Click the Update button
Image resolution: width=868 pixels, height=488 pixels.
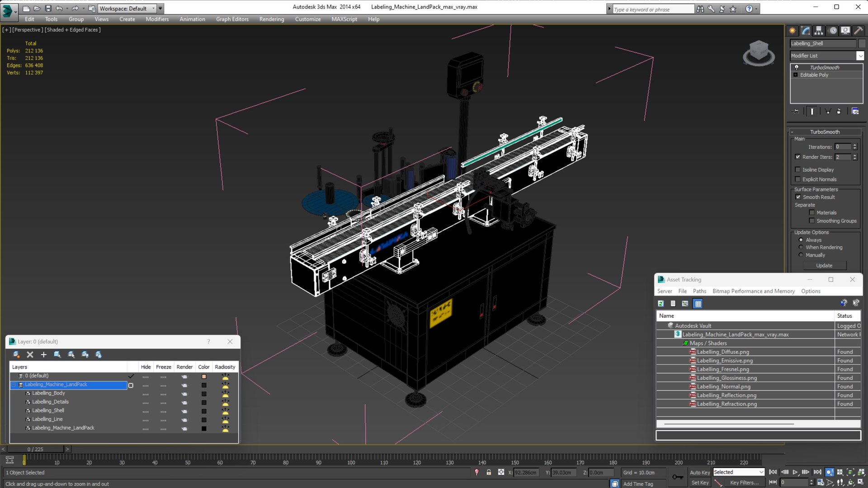[824, 266]
